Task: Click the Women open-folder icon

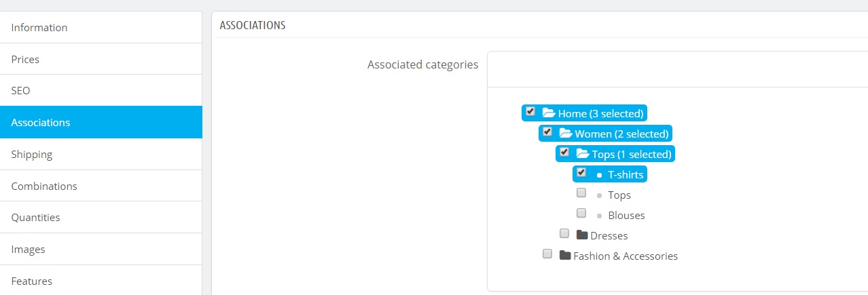Action: coord(566,134)
